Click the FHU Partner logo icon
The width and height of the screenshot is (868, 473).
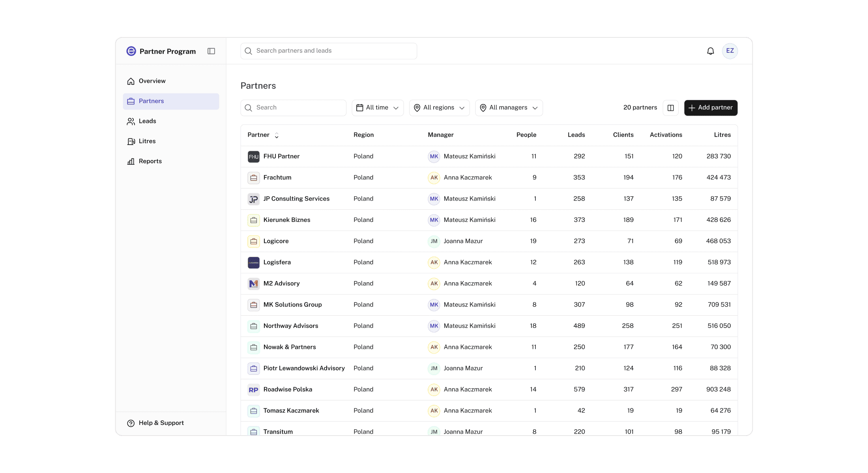click(x=253, y=156)
